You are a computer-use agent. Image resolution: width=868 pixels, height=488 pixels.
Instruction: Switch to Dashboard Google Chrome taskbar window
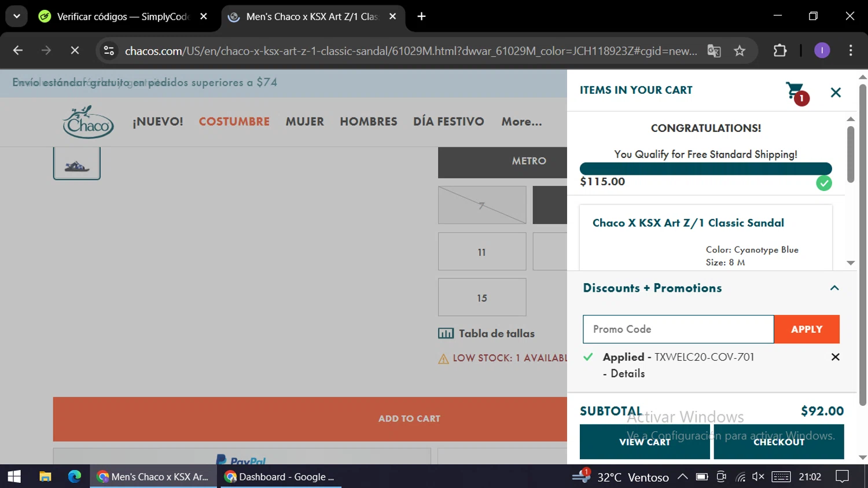tap(279, 476)
